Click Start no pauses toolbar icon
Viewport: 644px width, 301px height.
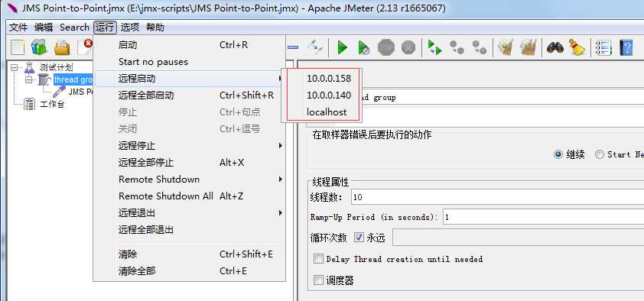(x=363, y=47)
